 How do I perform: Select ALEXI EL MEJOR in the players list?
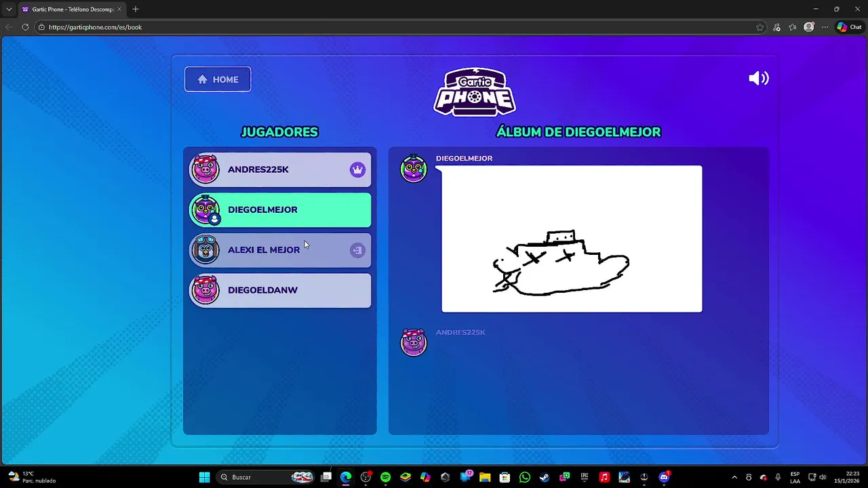tap(280, 250)
